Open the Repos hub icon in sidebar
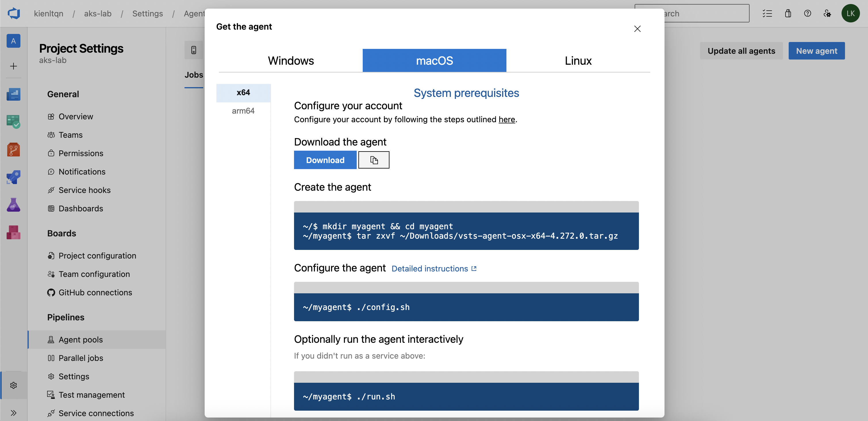The width and height of the screenshot is (868, 421). point(14,149)
